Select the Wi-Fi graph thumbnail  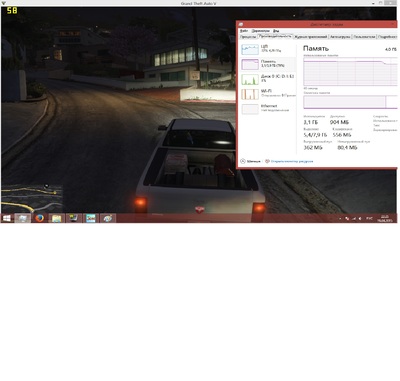(x=250, y=94)
